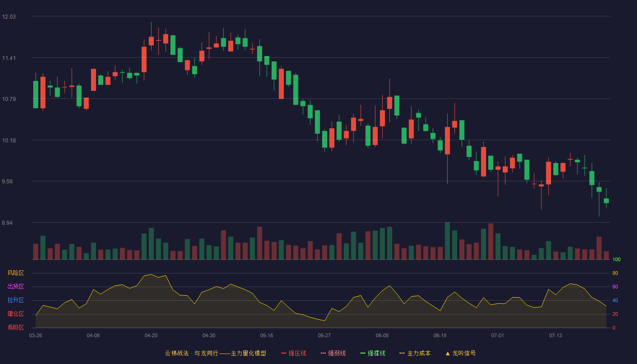The height and width of the screenshot is (364, 637).
Task: Toggle the 强压线 legend series
Action: [293, 353]
